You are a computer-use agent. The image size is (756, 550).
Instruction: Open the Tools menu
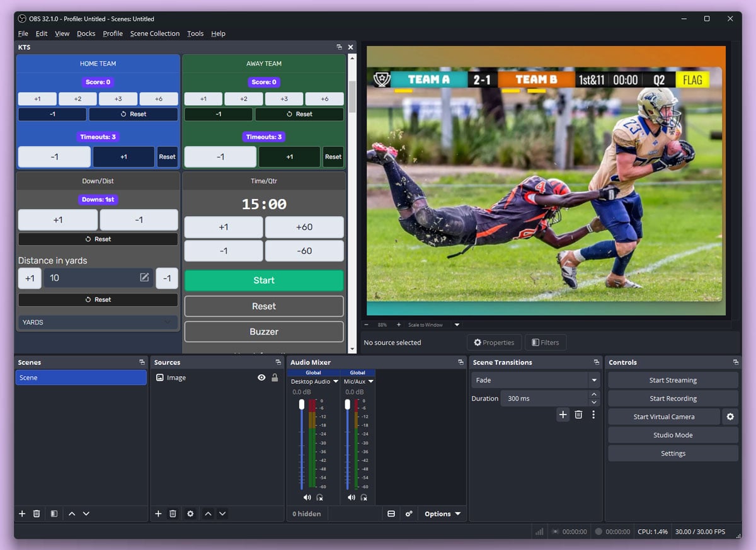coord(195,33)
